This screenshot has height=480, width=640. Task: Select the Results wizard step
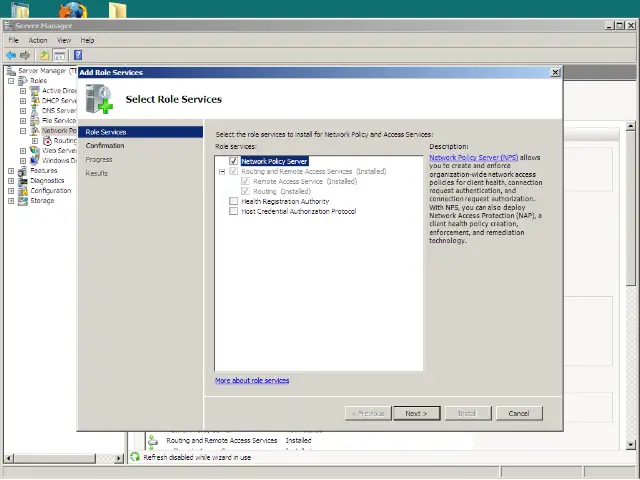coord(97,173)
